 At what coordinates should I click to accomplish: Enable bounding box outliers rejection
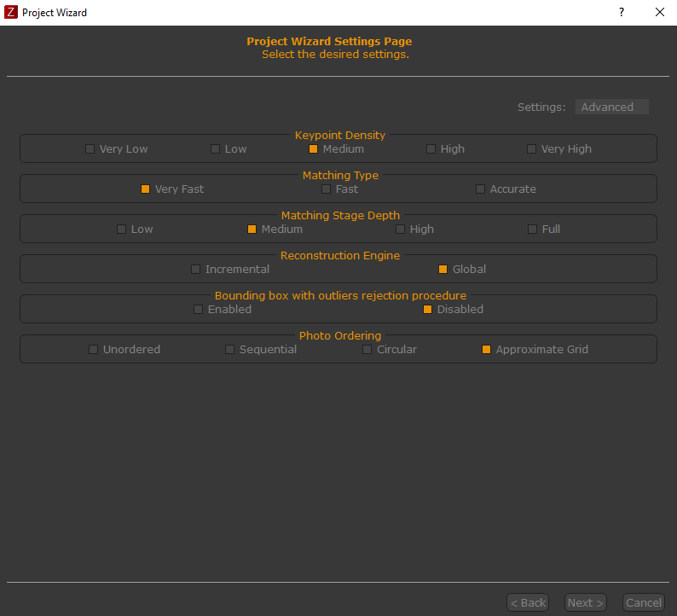click(x=199, y=310)
